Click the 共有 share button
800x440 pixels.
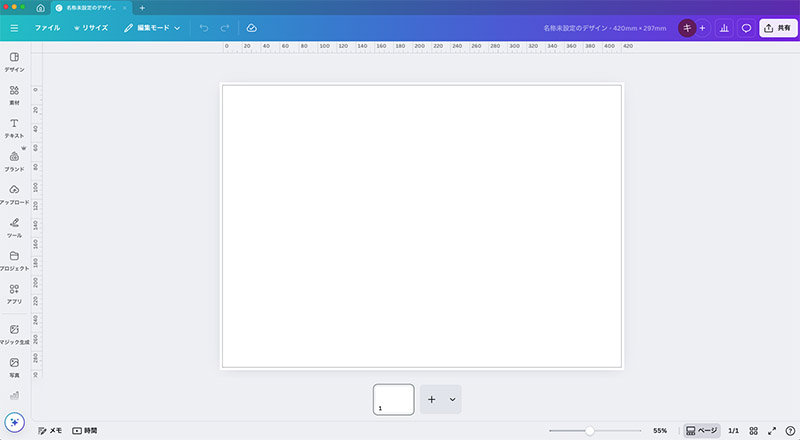pyautogui.click(x=777, y=28)
